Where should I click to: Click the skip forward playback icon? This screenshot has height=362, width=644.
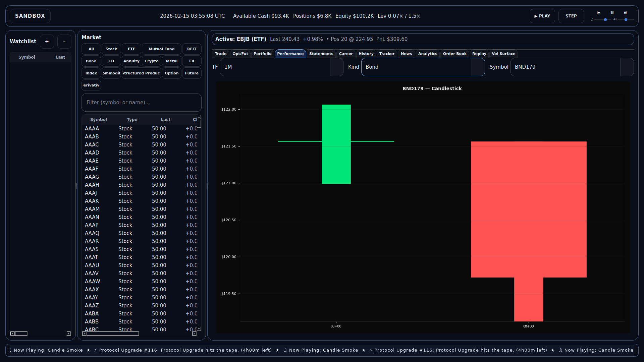pyautogui.click(x=626, y=13)
